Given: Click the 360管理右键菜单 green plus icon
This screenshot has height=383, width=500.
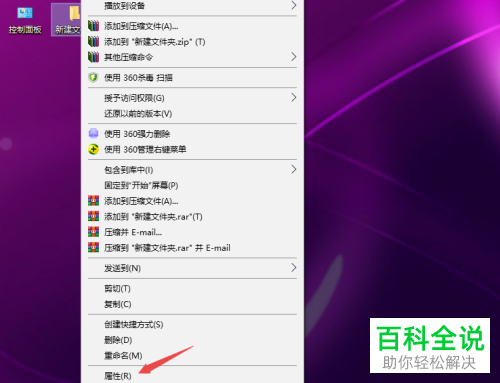Looking at the screenshot, I should pos(93,149).
